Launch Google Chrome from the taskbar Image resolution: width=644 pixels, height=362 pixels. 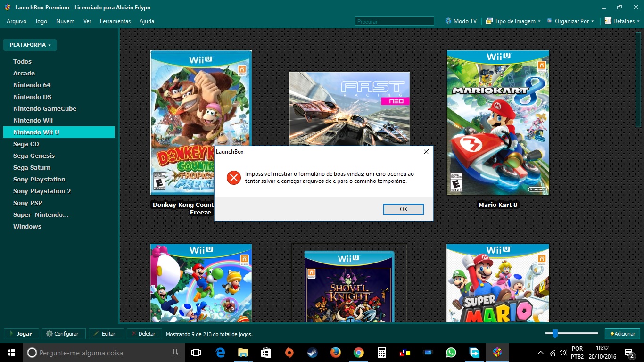[359, 353]
